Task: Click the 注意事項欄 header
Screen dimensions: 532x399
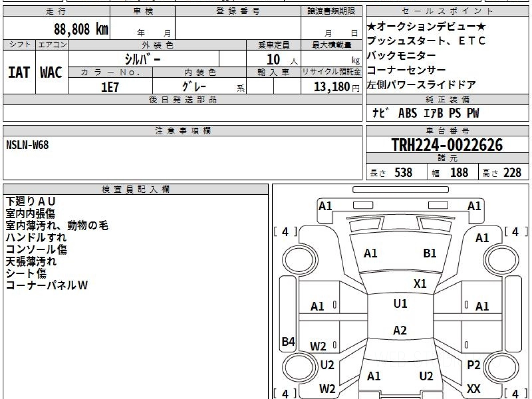Action: (183, 131)
